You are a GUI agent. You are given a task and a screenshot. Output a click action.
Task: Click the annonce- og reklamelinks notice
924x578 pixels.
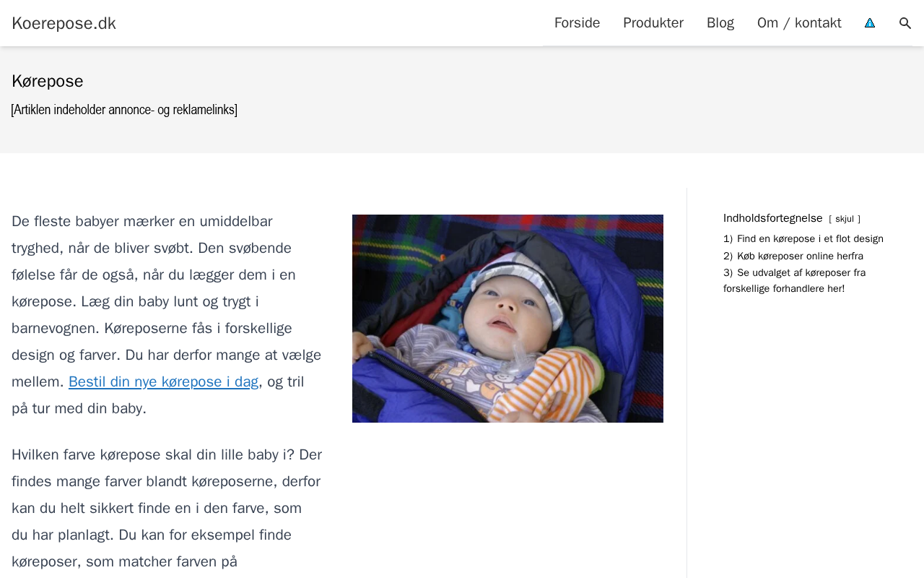(x=124, y=110)
